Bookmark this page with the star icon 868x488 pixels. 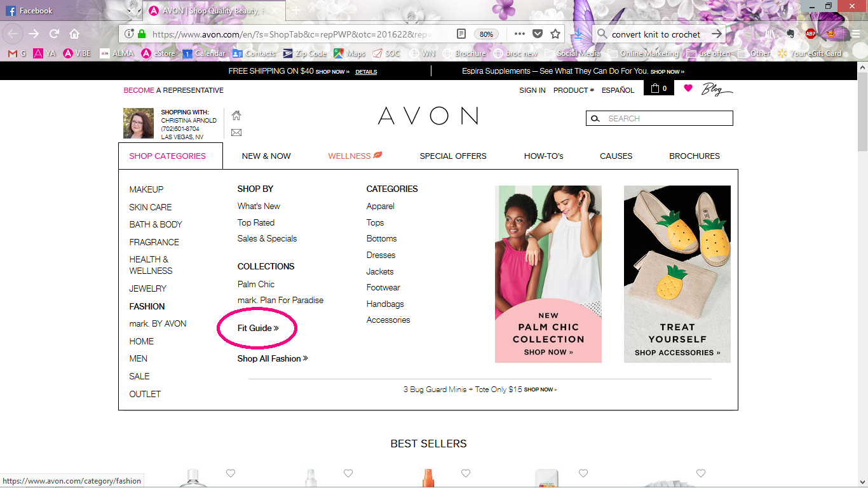[x=555, y=34]
